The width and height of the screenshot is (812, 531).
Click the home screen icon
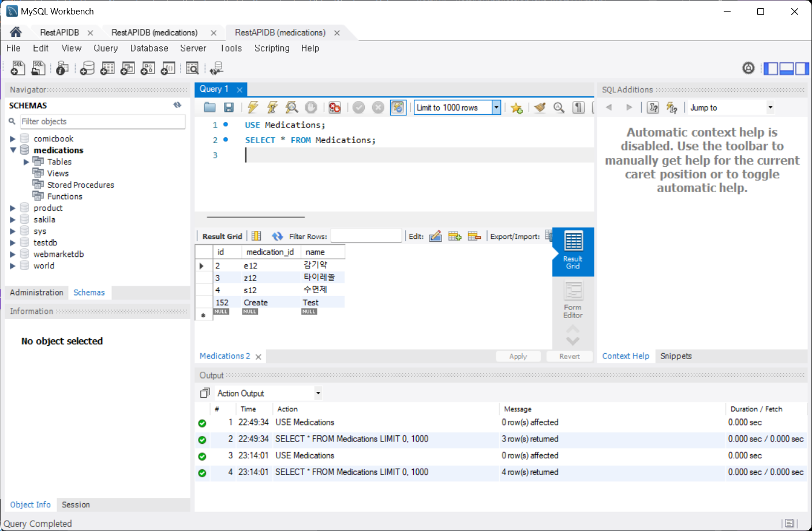click(16, 32)
